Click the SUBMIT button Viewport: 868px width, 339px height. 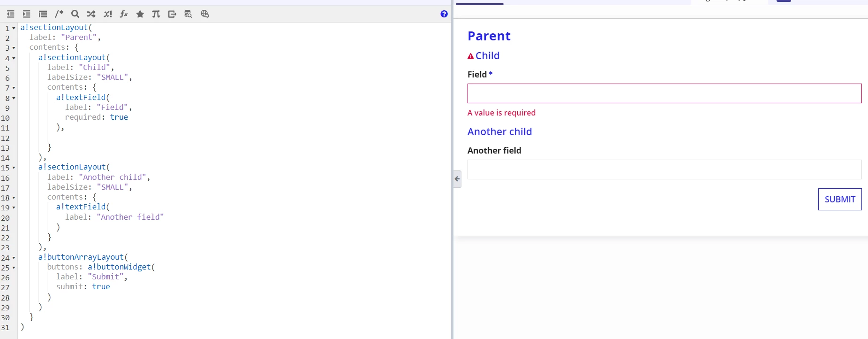840,199
